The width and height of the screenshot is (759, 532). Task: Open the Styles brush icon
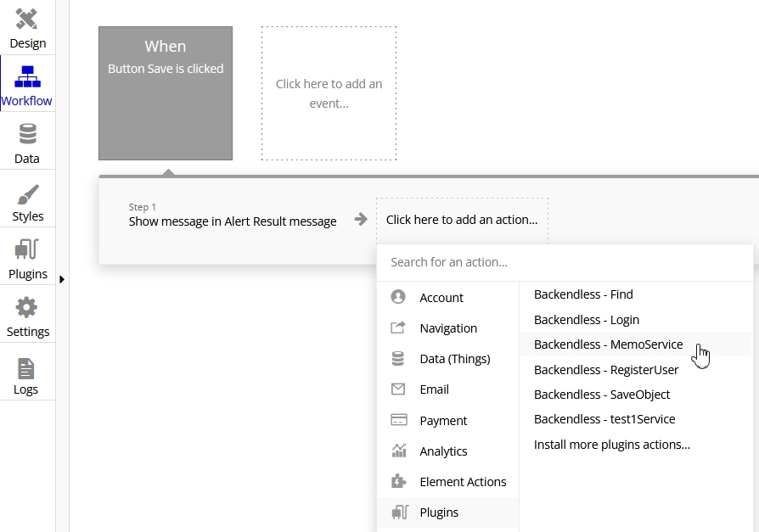coord(27,194)
